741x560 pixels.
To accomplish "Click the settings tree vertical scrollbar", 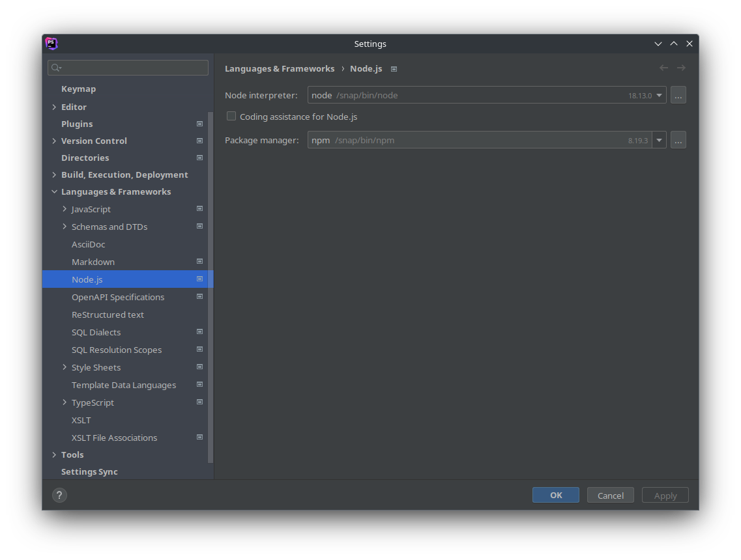I will click(211, 287).
